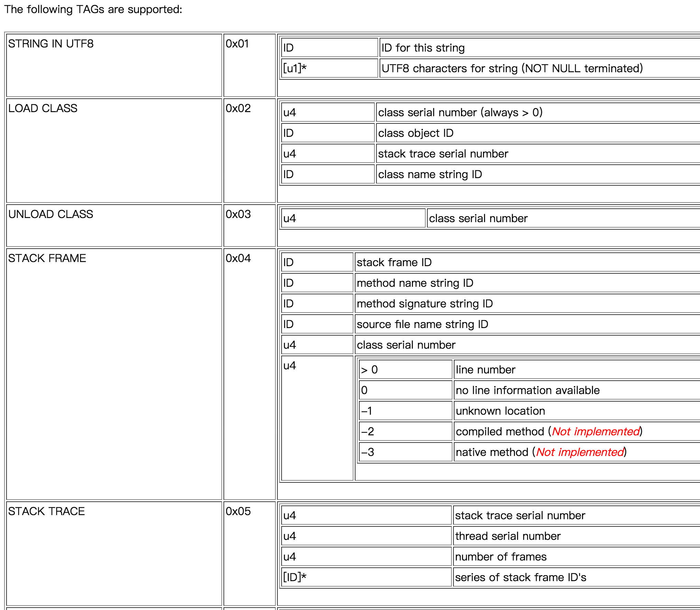Select the LOAD CLASS tag name
The height and width of the screenshot is (610, 700).
click(x=43, y=108)
